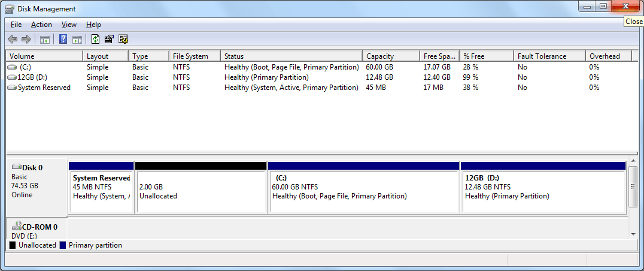Click the blue Primary partition legend swatch
This screenshot has height=271, width=644.
pos(63,245)
